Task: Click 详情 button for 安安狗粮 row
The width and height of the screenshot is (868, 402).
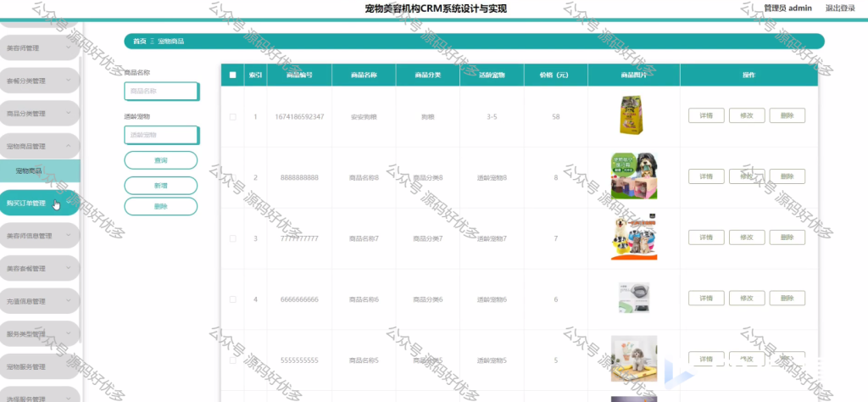Action: 706,115
